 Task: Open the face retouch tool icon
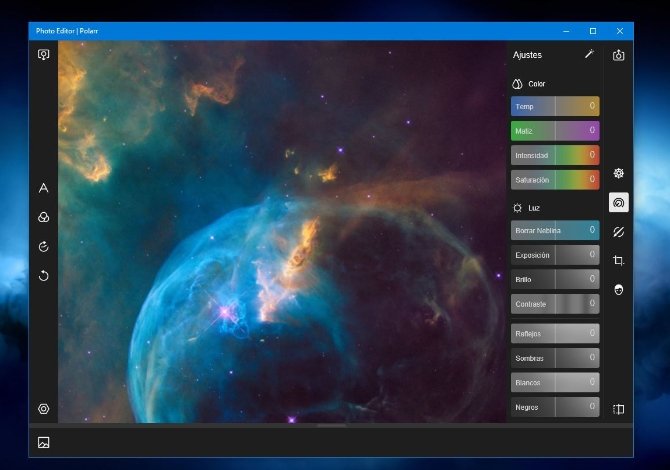619,290
